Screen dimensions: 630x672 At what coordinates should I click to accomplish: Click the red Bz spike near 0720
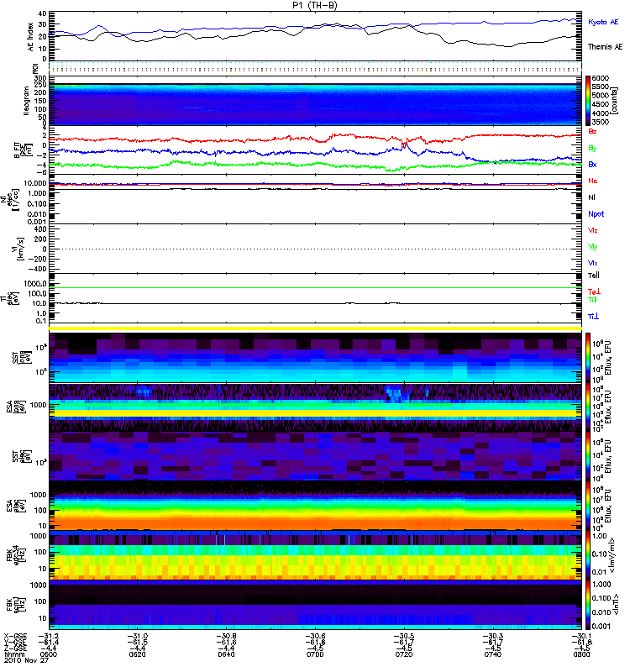[404, 143]
